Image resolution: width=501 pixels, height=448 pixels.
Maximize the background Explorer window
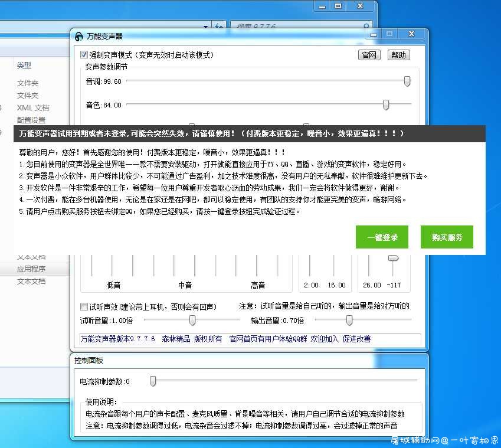tap(338, 6)
